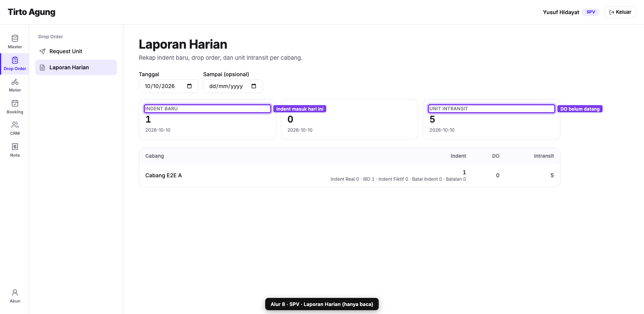
Task: Open the Tanggal calendar picker icon
Action: click(x=189, y=86)
